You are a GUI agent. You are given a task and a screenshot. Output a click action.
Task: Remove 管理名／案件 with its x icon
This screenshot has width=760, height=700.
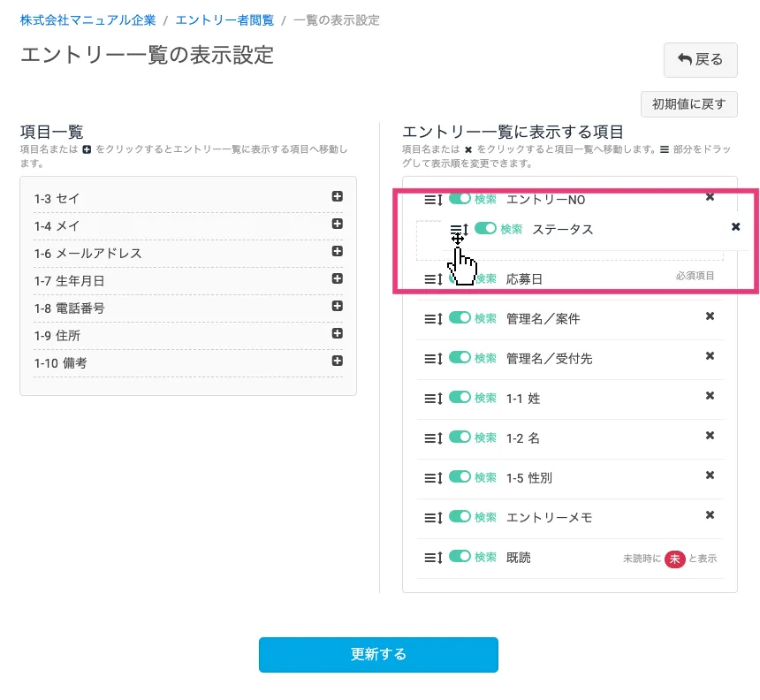coord(710,316)
